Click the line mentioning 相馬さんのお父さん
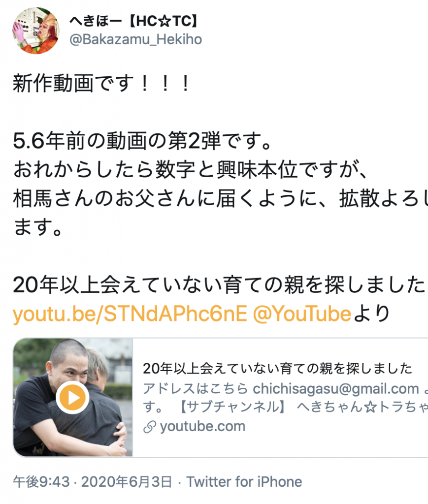This screenshot has width=428, height=504. pos(220,198)
